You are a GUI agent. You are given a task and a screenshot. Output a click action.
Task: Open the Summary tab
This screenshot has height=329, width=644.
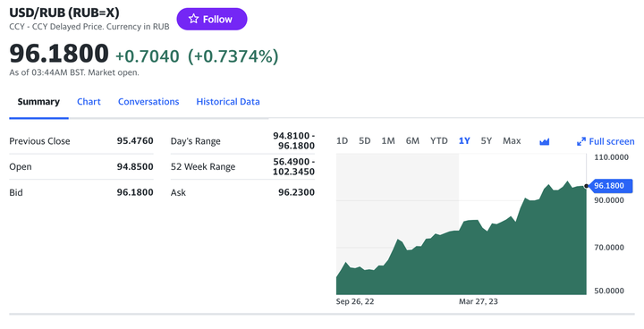(x=38, y=101)
